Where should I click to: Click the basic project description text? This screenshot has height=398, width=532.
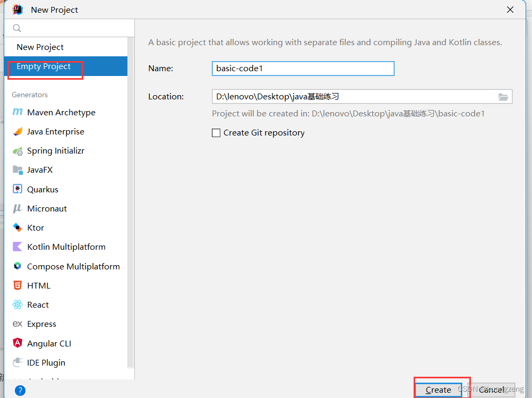click(x=325, y=43)
